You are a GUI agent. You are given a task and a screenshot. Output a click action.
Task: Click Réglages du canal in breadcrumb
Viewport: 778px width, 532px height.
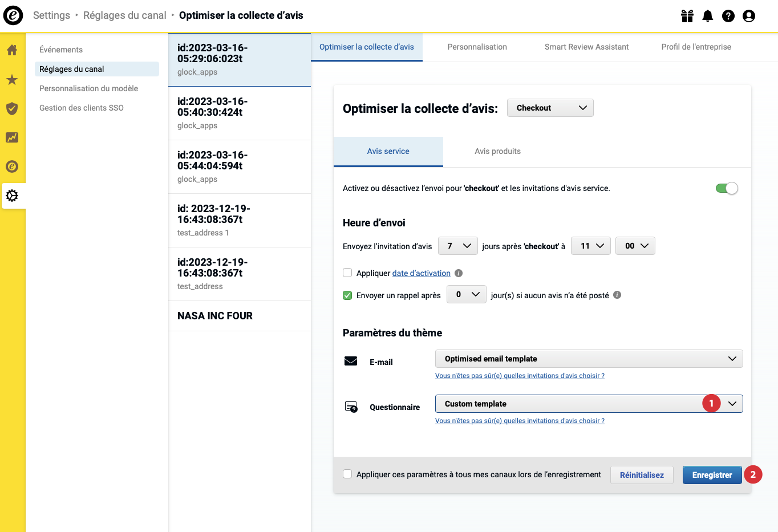[x=125, y=15]
